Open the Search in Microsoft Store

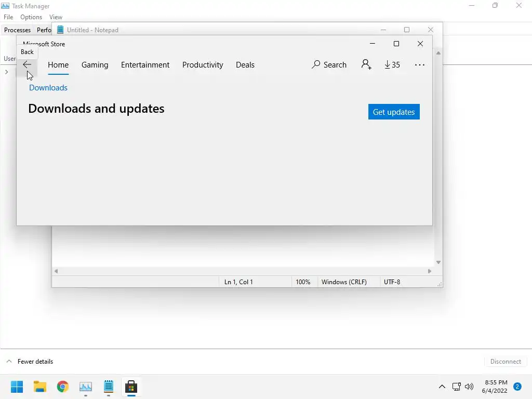[329, 64]
